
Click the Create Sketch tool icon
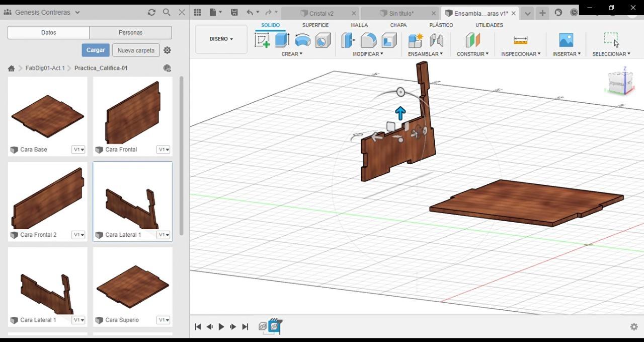coord(262,40)
